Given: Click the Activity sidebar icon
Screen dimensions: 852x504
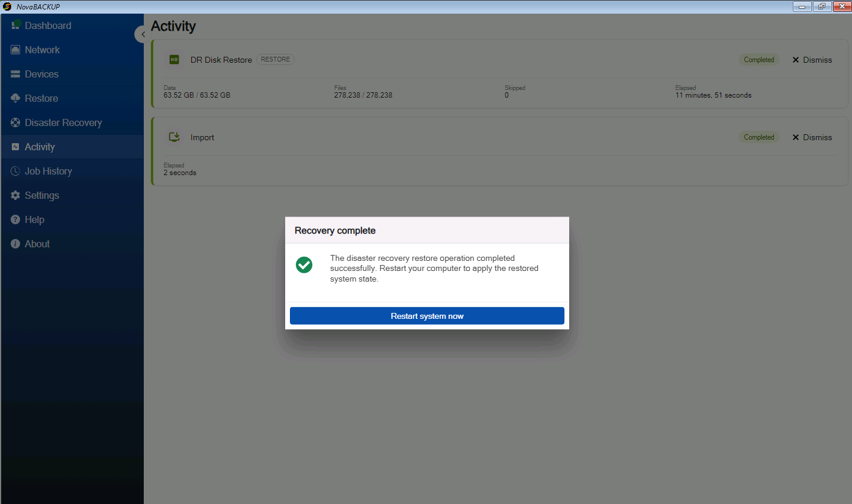Looking at the screenshot, I should (x=15, y=147).
